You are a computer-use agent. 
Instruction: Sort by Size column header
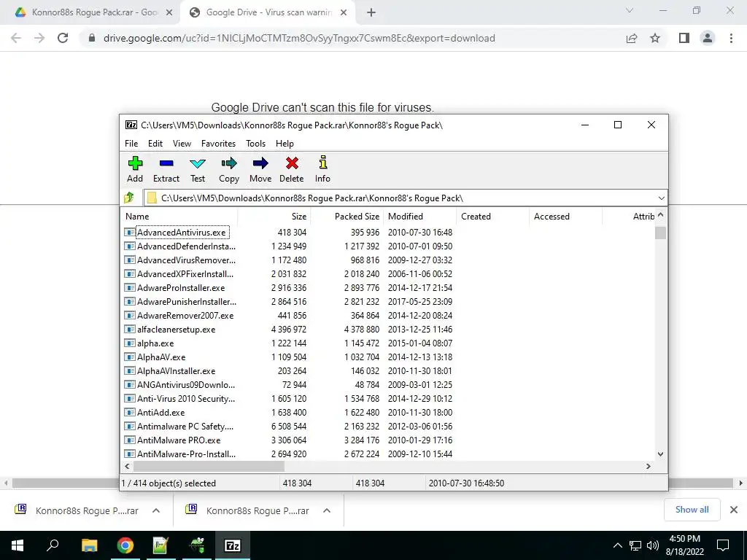(x=274, y=216)
